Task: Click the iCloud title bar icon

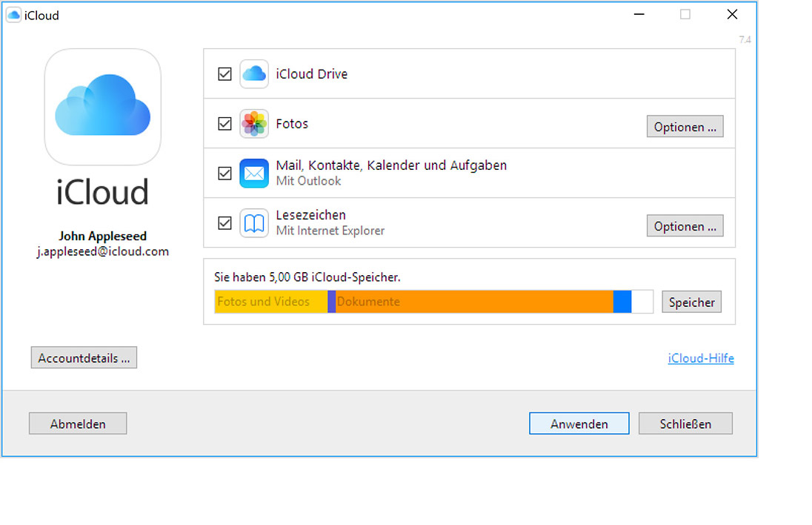Action: point(13,15)
